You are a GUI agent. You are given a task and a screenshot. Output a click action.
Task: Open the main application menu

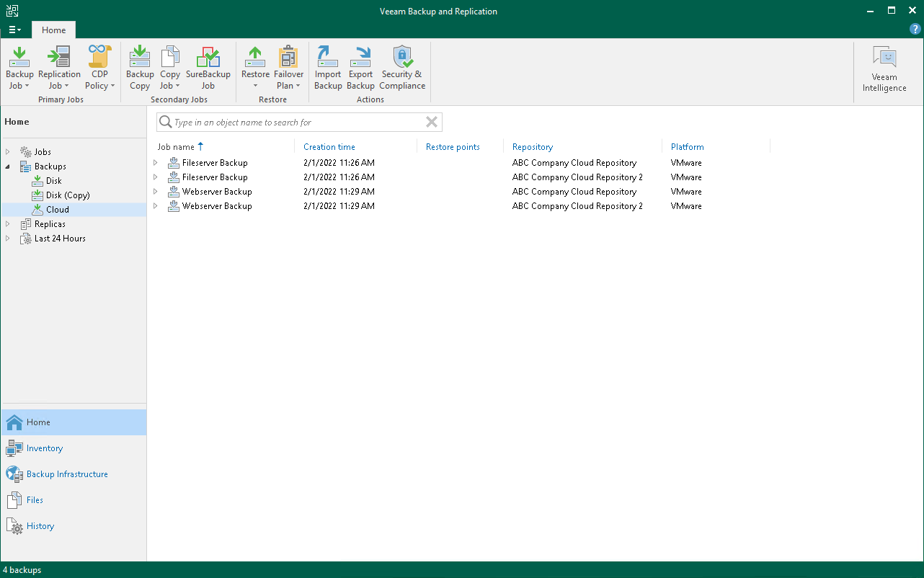(14, 30)
